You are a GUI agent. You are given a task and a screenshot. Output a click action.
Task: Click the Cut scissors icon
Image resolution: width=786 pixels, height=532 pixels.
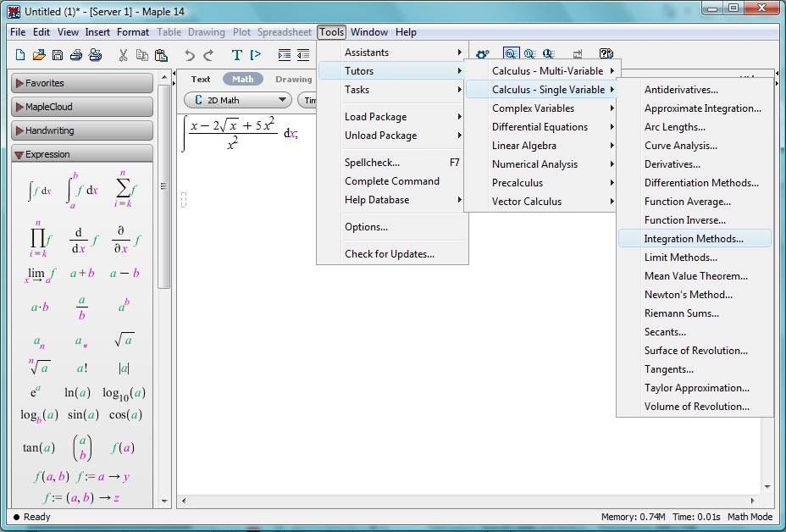[x=123, y=55]
